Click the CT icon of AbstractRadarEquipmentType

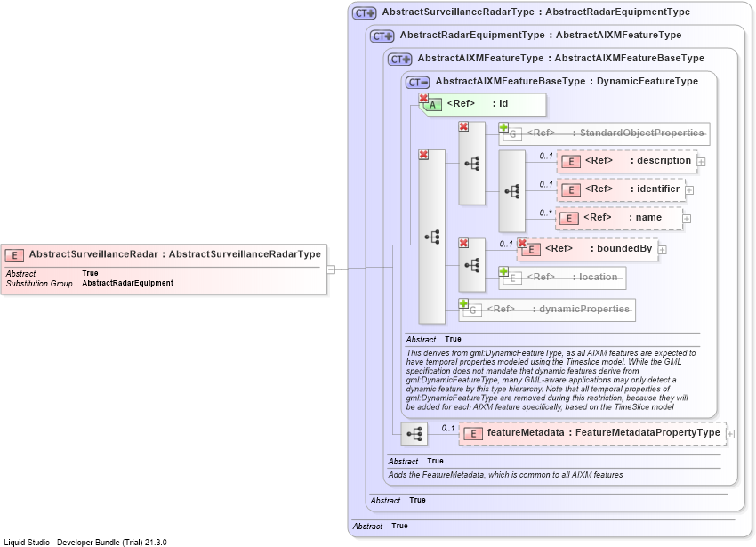point(382,36)
